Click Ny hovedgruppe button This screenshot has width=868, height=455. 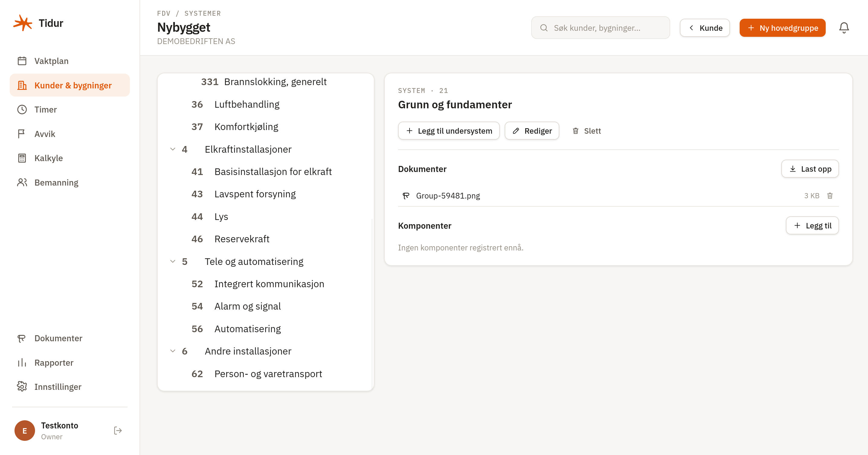(783, 27)
